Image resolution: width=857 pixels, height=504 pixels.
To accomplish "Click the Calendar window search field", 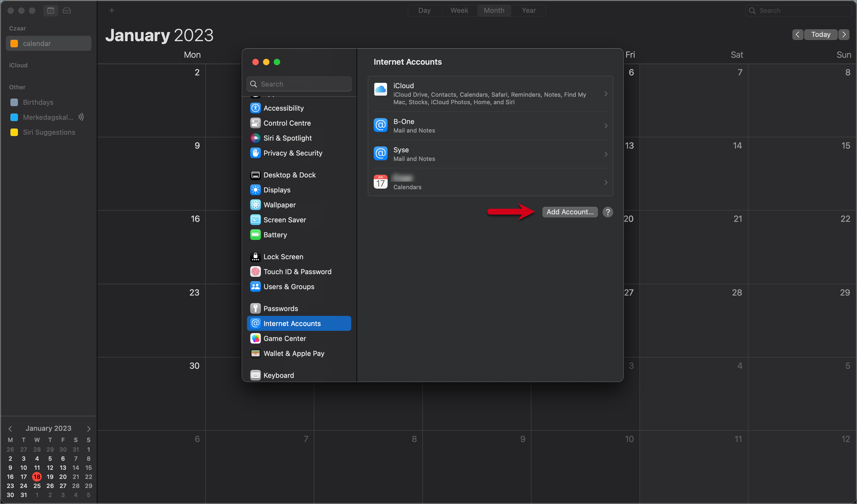I will pyautogui.click(x=798, y=10).
